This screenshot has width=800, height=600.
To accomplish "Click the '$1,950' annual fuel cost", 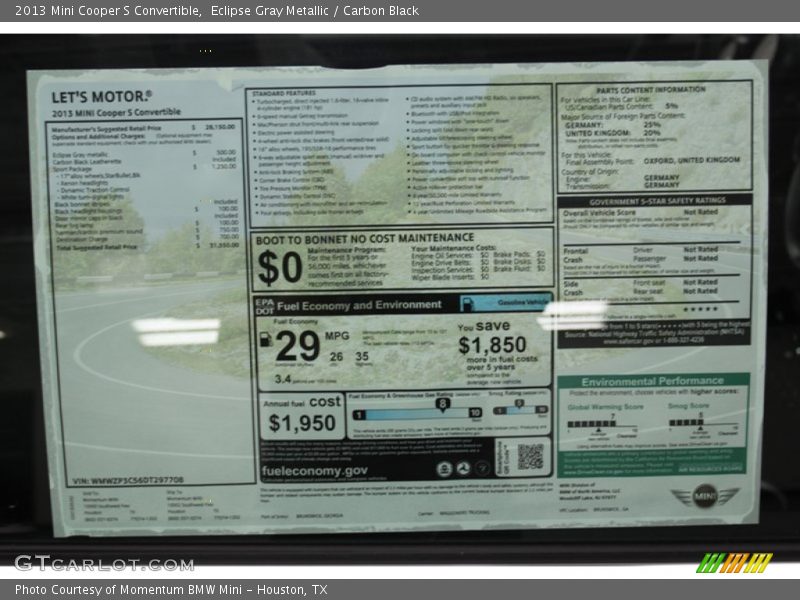I will (302, 423).
